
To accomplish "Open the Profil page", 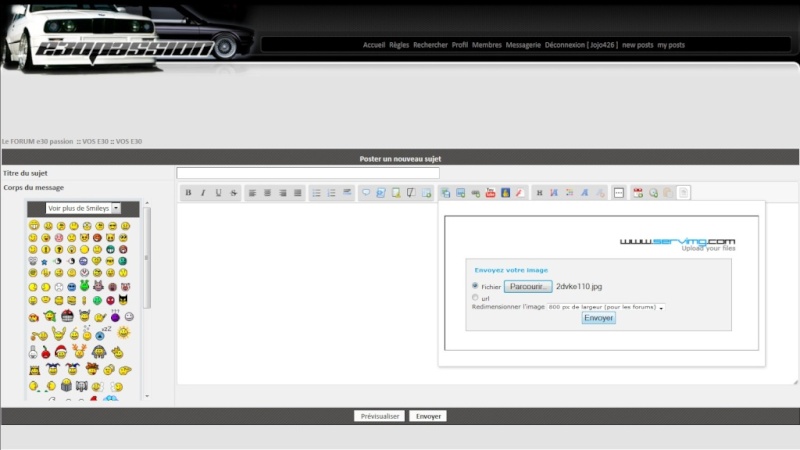I will (x=460, y=45).
